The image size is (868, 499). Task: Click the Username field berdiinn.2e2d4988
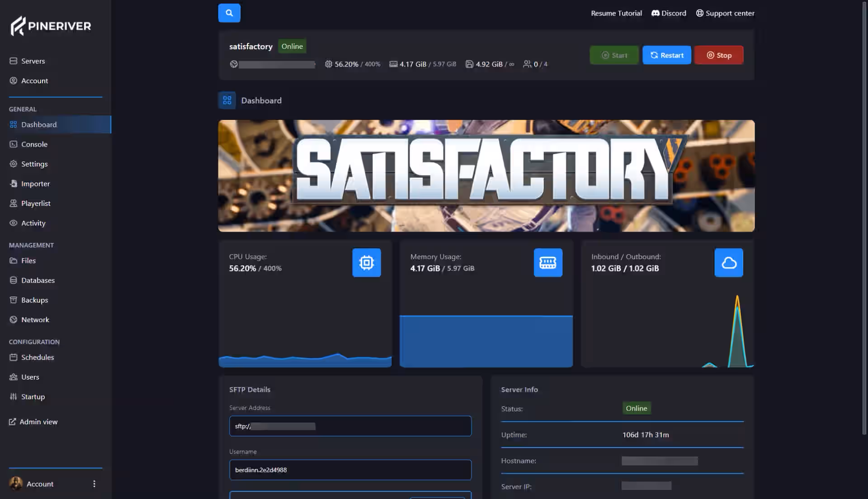tap(350, 470)
